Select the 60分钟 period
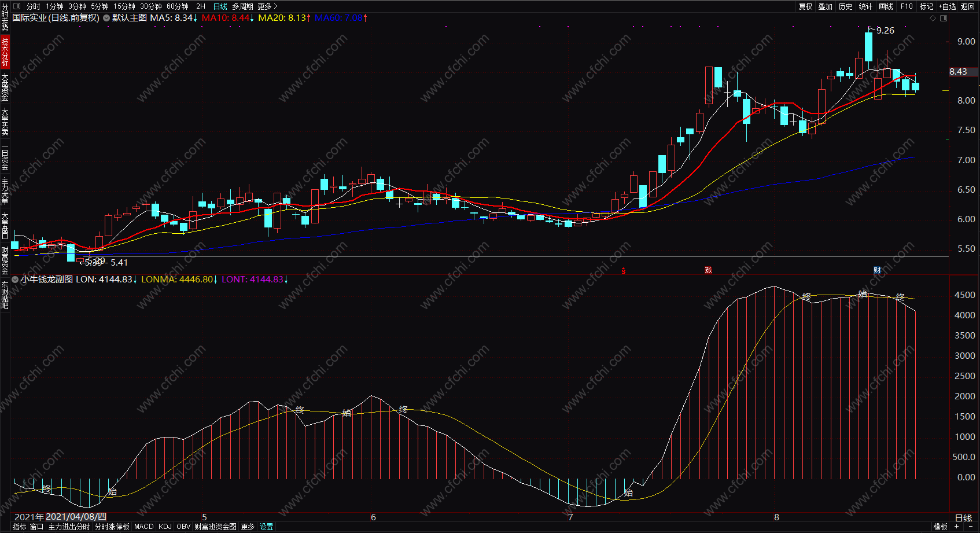 tap(178, 6)
